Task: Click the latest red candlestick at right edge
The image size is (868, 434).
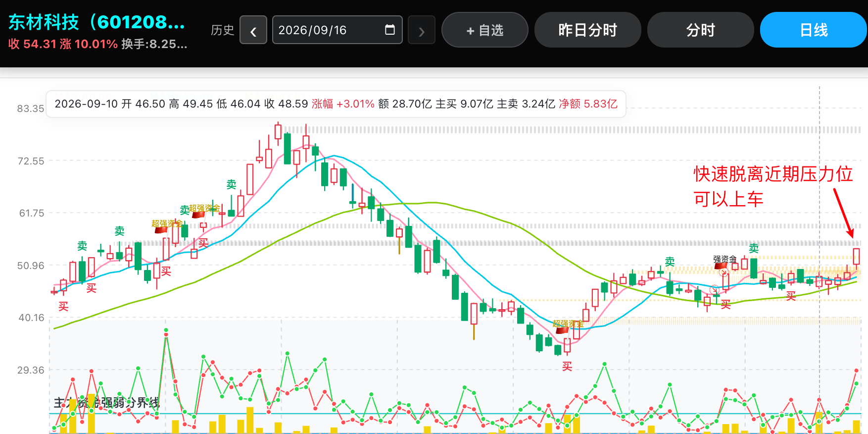Action: click(857, 256)
